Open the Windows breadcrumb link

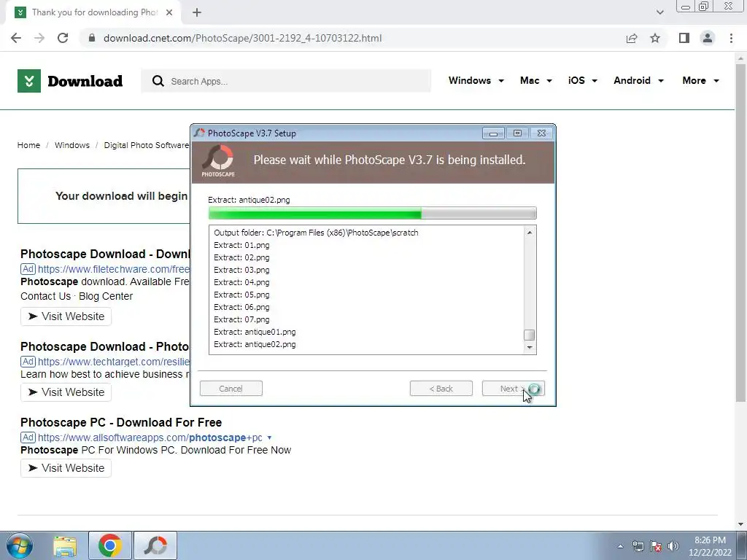pos(72,145)
